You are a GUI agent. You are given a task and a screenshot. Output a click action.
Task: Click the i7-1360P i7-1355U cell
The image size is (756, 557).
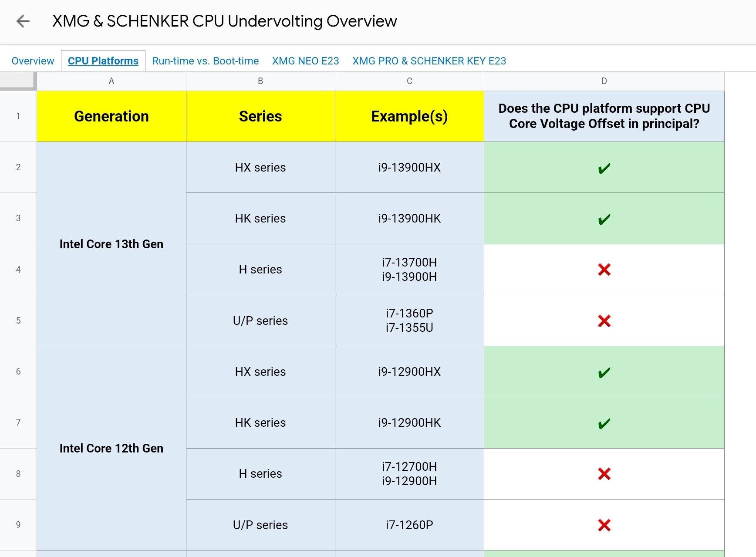click(x=409, y=321)
